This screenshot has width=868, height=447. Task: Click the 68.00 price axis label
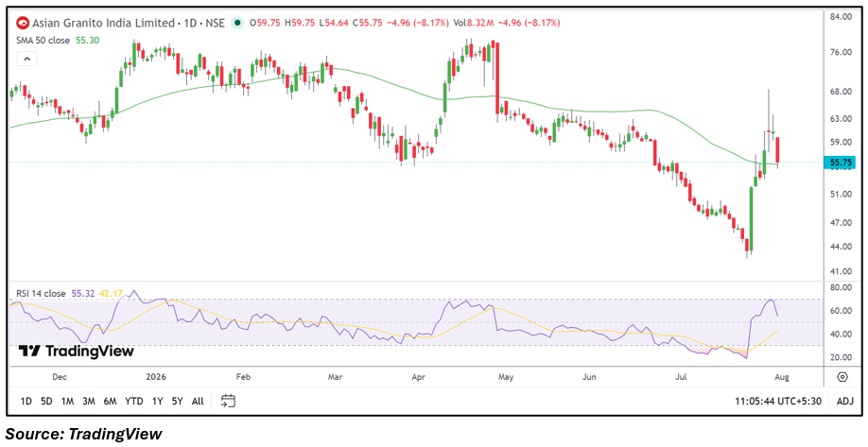pos(840,92)
